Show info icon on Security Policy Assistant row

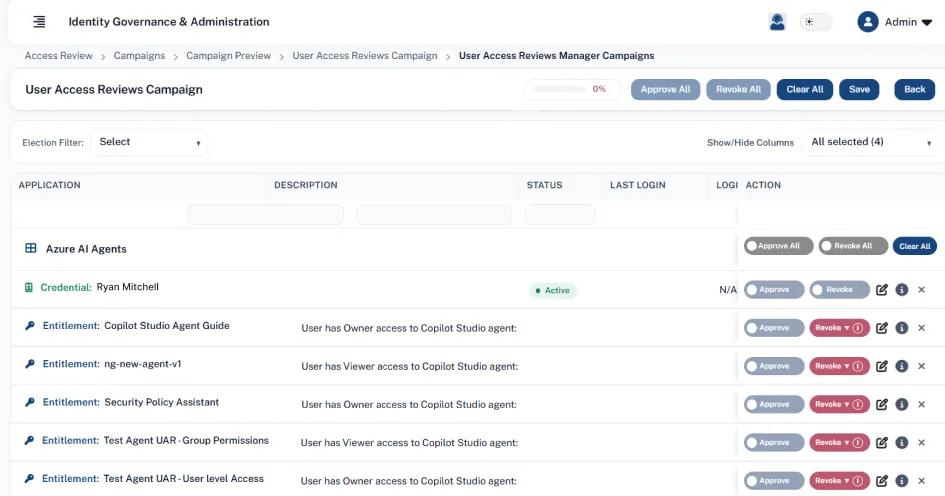(x=902, y=404)
